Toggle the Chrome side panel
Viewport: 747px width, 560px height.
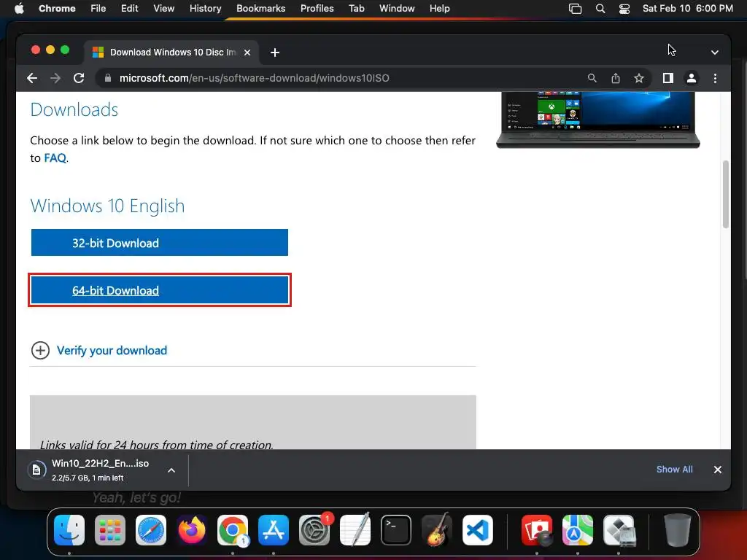tap(668, 78)
